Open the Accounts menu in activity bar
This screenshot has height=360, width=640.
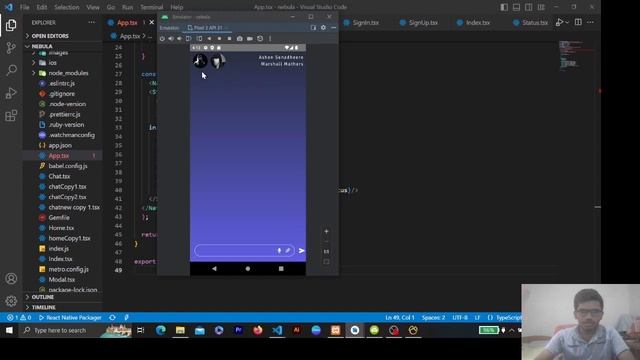coord(11,279)
